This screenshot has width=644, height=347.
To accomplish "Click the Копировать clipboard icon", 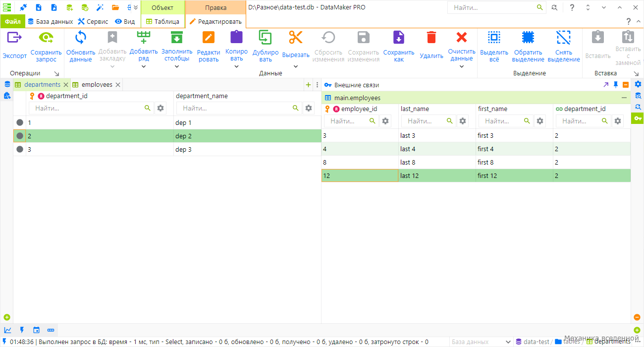I will 237,38.
